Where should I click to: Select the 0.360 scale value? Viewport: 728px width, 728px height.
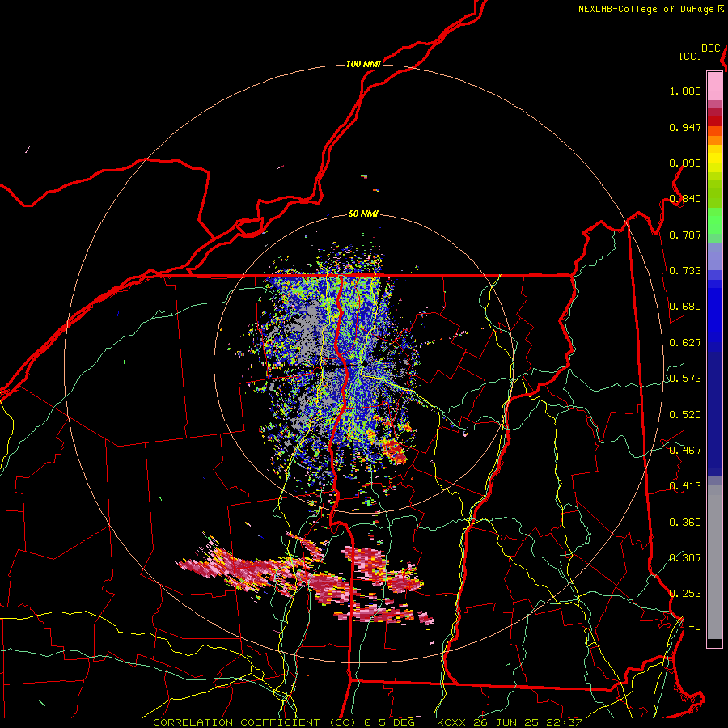pyautogui.click(x=685, y=523)
